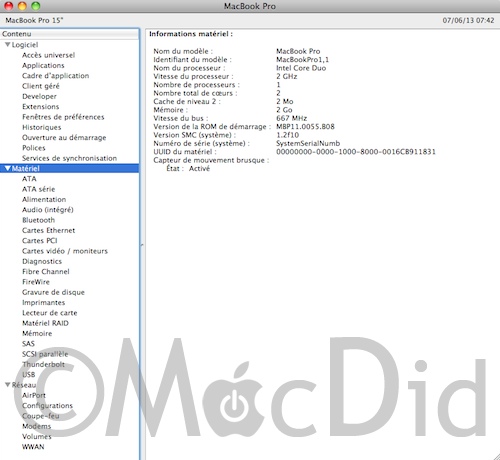Select AirPort under Réseau
Viewport: 500px width, 460px height.
point(34,395)
